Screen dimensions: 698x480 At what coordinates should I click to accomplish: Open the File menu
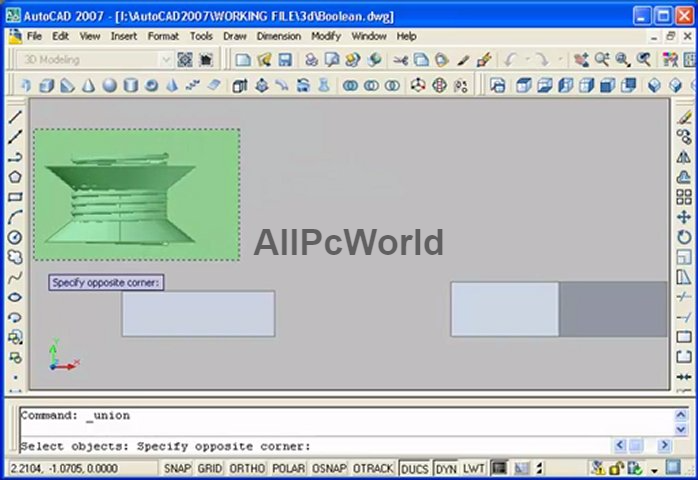click(34, 36)
